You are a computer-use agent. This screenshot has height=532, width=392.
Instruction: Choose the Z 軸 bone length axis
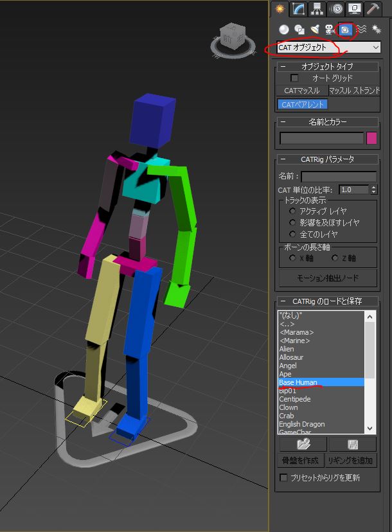tap(335, 258)
